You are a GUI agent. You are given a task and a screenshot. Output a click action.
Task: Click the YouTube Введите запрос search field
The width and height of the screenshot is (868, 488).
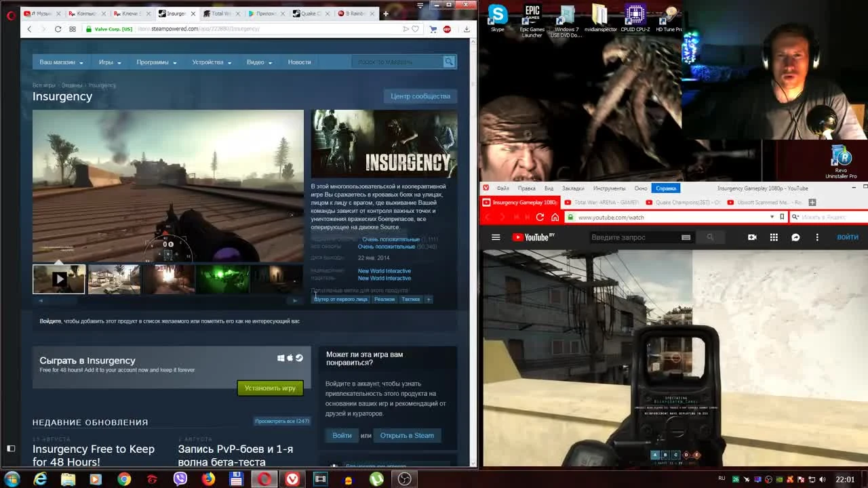point(634,237)
